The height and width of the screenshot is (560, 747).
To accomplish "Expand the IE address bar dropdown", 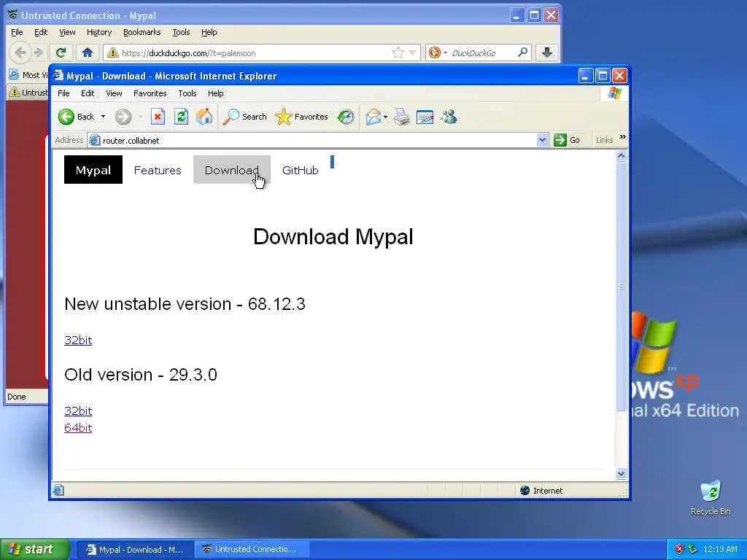I will pos(542,140).
